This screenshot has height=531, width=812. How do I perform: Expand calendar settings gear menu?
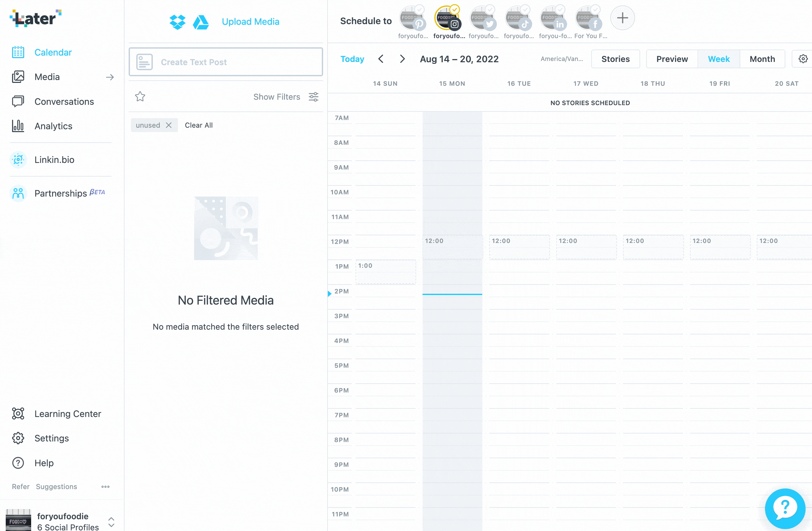pyautogui.click(x=803, y=59)
